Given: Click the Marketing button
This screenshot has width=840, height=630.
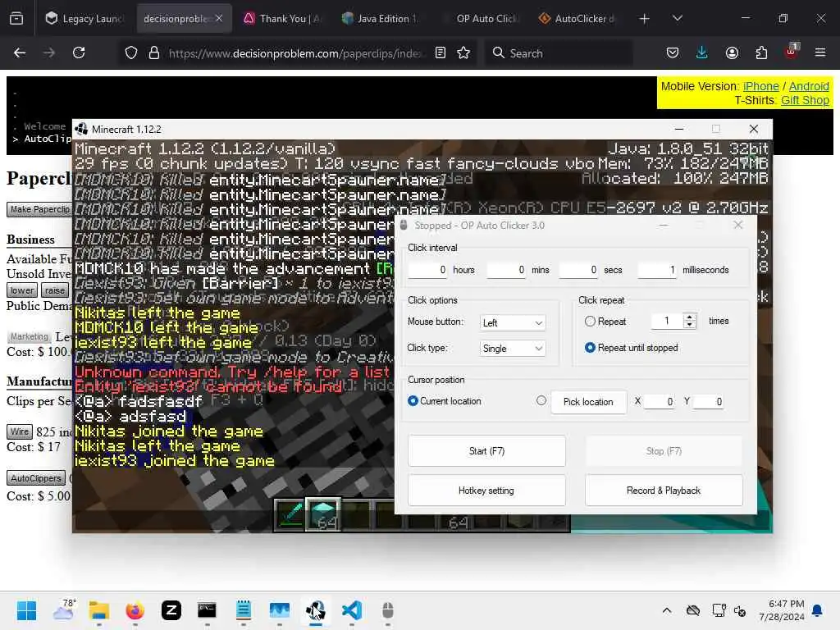Looking at the screenshot, I should tap(30, 336).
